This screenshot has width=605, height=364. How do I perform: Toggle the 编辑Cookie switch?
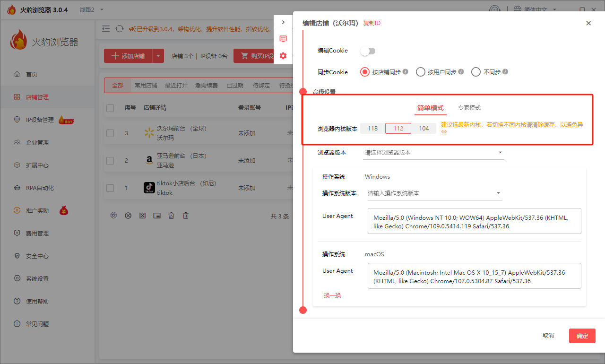(368, 51)
